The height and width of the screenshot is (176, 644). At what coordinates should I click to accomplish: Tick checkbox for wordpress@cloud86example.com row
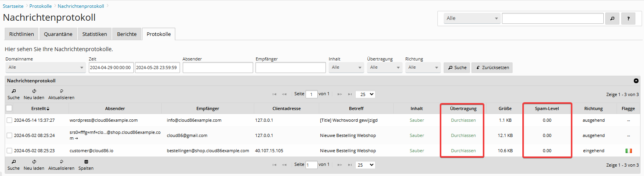(x=9, y=120)
